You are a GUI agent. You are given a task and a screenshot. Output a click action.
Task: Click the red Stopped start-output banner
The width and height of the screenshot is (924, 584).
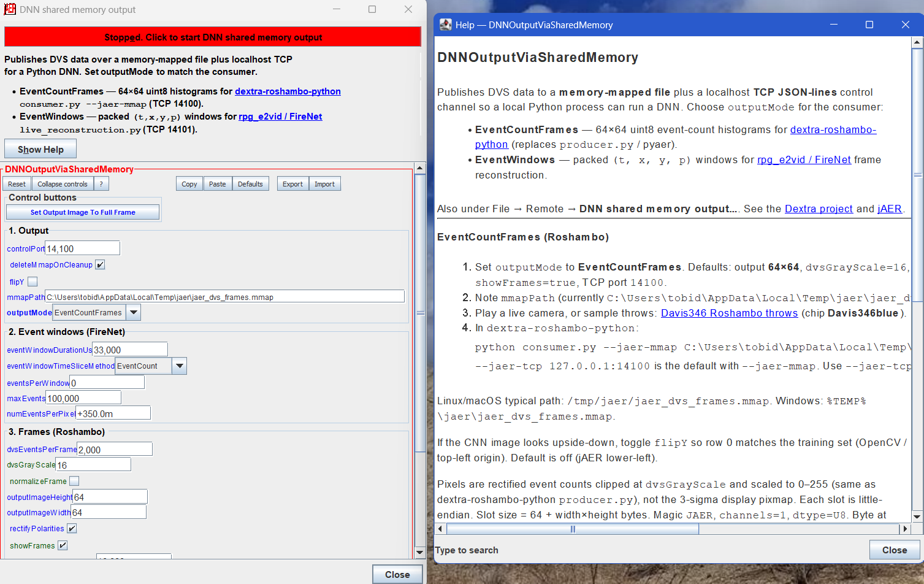pyautogui.click(x=213, y=37)
